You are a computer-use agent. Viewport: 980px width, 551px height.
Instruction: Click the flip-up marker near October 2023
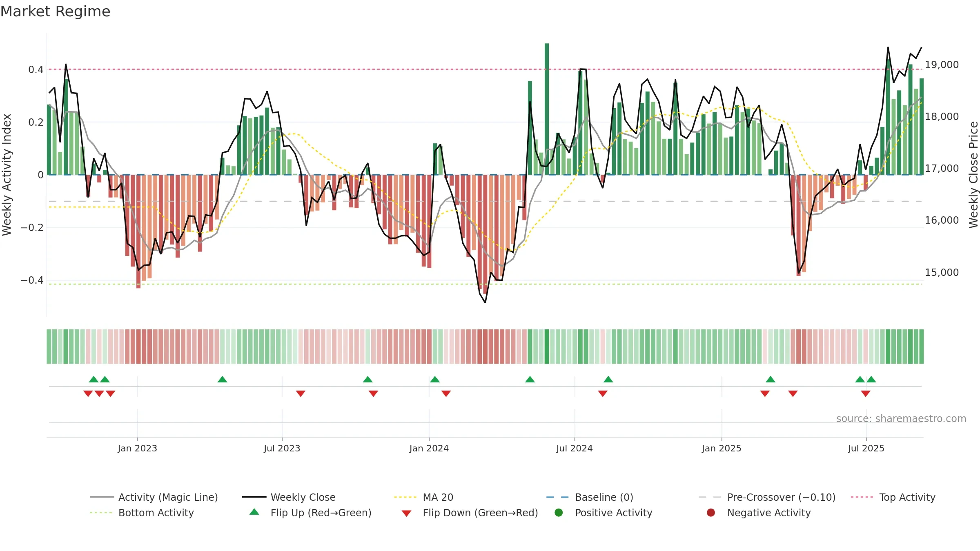point(368,380)
